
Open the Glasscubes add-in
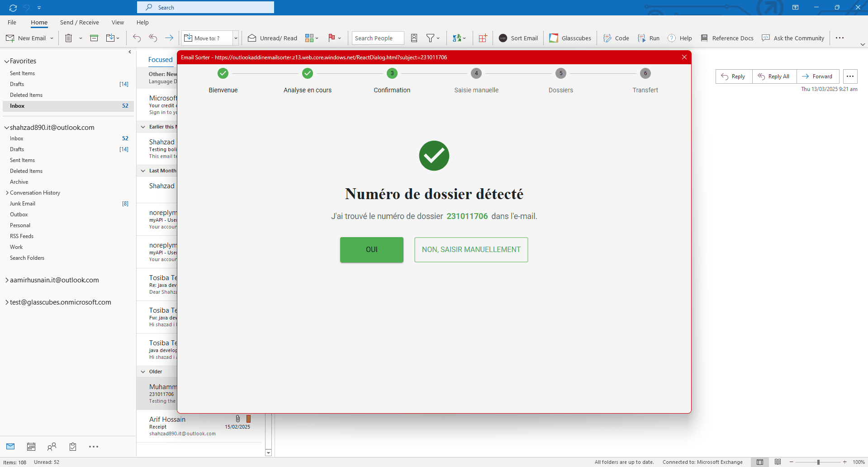570,38
